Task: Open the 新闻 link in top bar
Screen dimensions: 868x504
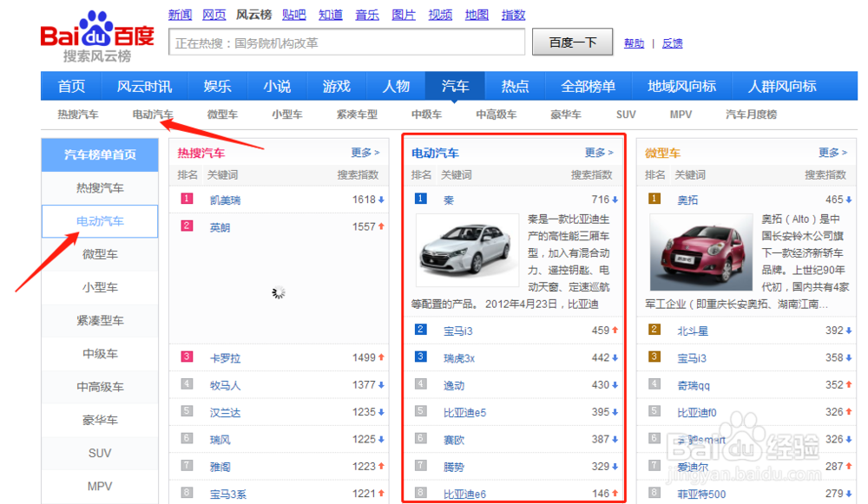Action: coord(180,15)
